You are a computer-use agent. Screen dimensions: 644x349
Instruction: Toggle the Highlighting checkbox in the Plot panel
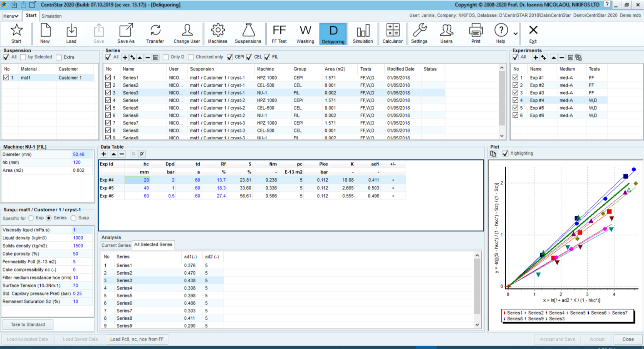click(x=505, y=153)
